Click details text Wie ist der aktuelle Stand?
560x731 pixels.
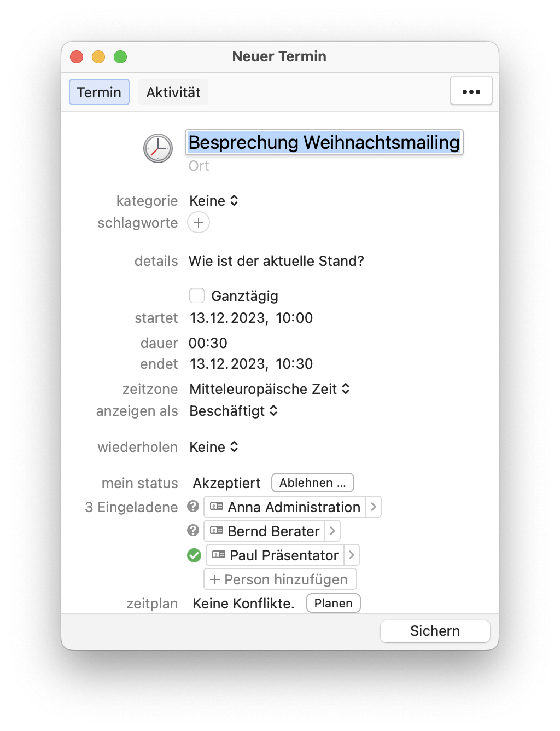pyautogui.click(x=276, y=261)
